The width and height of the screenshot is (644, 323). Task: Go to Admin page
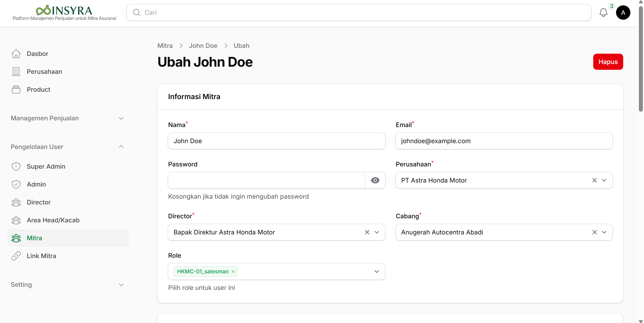coord(68,184)
